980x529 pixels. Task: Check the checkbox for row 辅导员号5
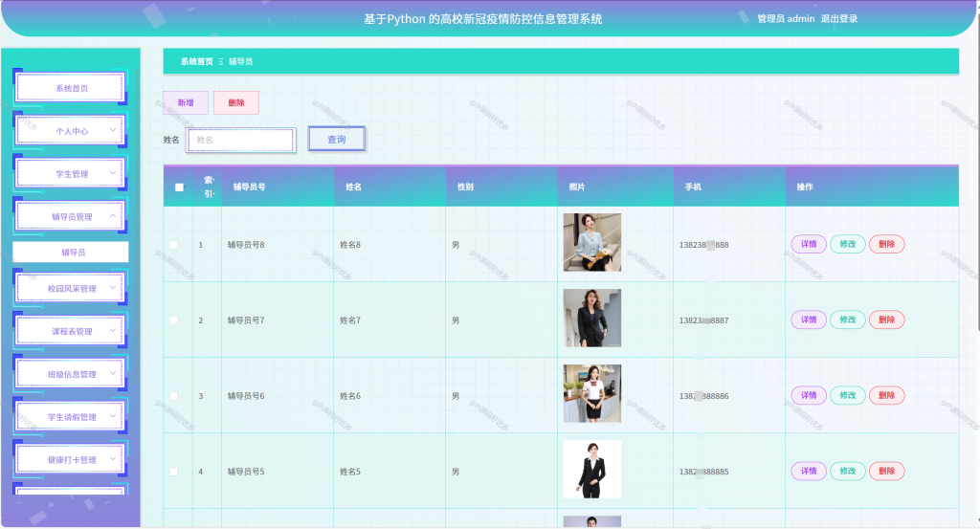coord(174,472)
